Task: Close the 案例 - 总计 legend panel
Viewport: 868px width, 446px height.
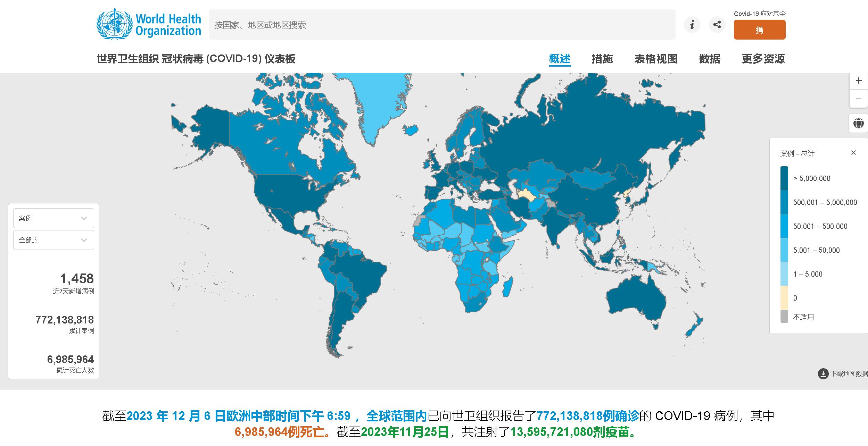Action: click(853, 153)
